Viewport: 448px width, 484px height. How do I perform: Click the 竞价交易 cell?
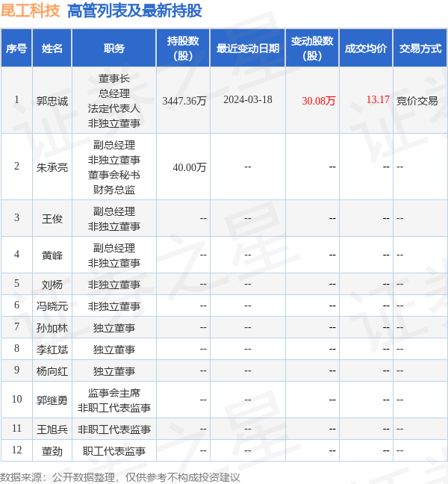[417, 101]
